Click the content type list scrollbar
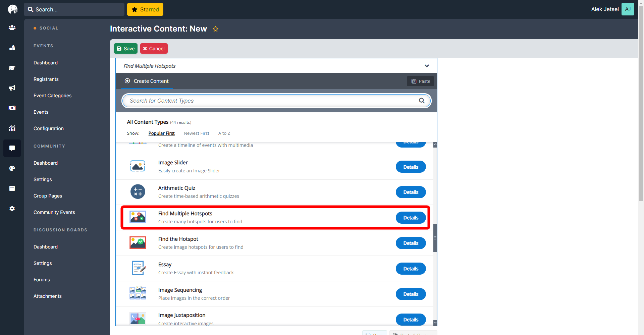This screenshot has height=335, width=644. pyautogui.click(x=435, y=238)
